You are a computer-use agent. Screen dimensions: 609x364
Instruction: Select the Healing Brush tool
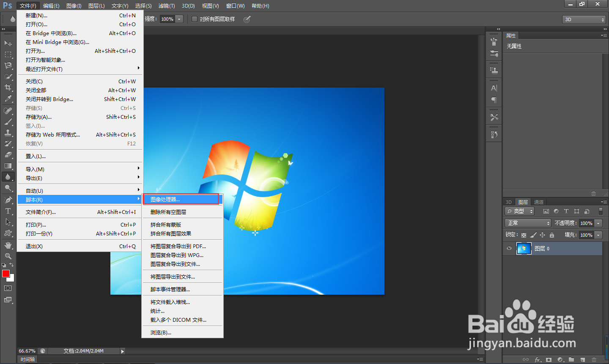click(x=8, y=111)
